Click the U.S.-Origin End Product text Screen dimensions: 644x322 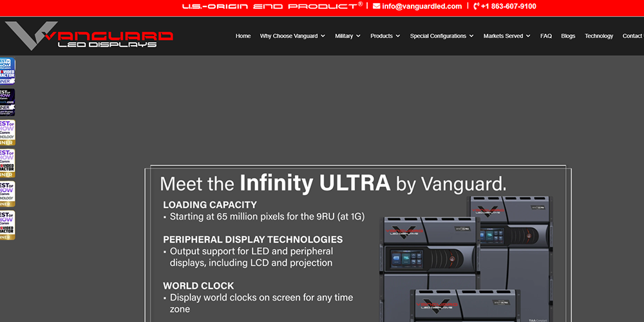pos(272,6)
